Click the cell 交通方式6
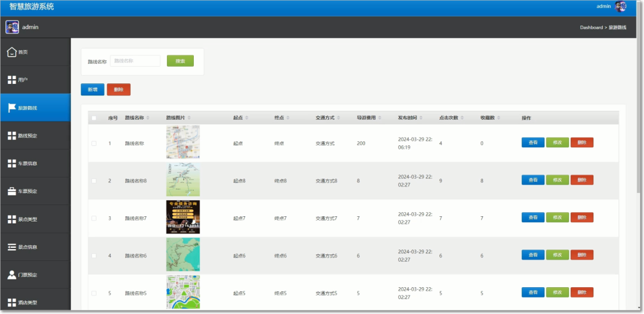The height and width of the screenshot is (314, 644). (327, 256)
